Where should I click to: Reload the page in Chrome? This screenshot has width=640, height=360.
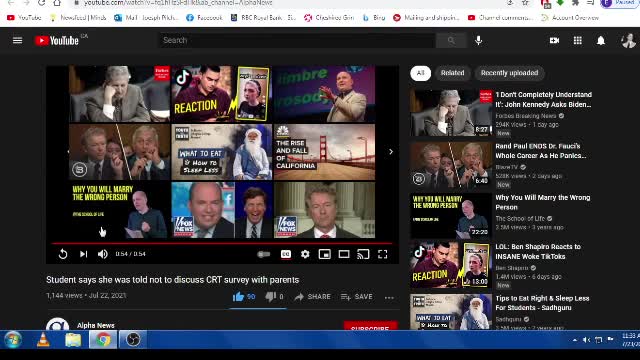tap(41, 3)
